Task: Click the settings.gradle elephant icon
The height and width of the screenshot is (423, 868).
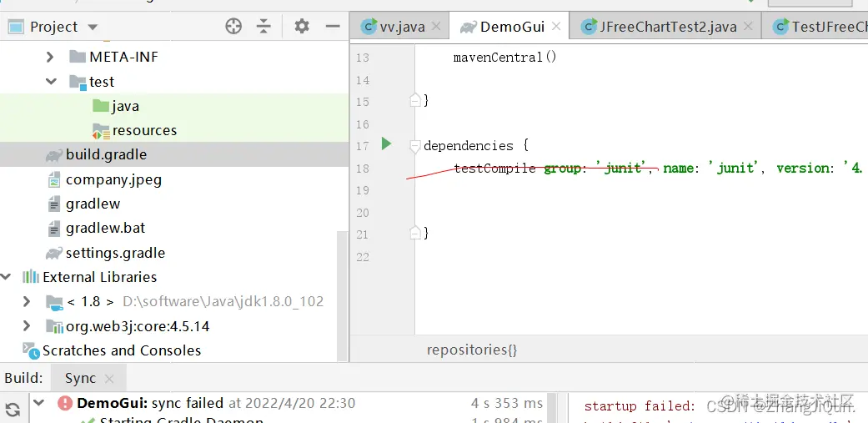Action: pyautogui.click(x=53, y=253)
